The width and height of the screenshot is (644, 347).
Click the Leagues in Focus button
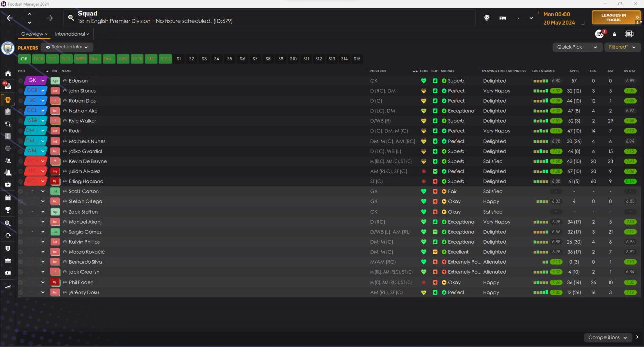pos(616,18)
